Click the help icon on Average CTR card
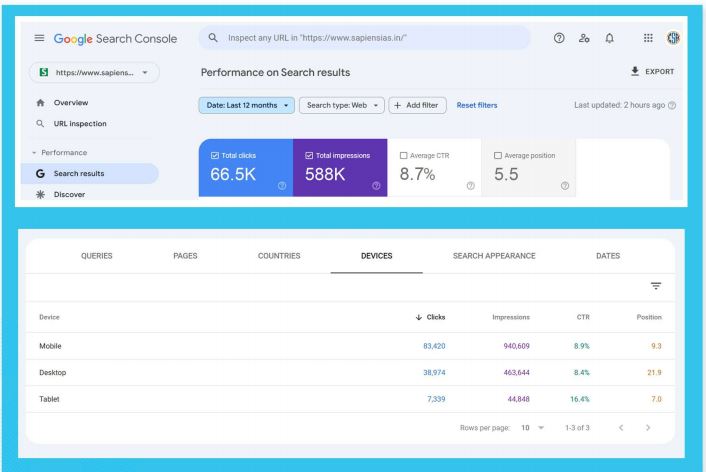 (471, 186)
